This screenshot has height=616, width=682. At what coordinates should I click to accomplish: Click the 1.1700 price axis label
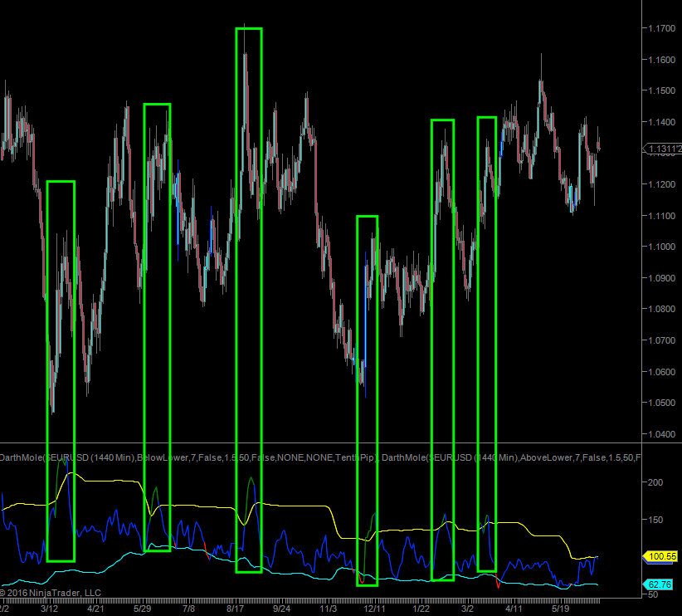pyautogui.click(x=661, y=29)
